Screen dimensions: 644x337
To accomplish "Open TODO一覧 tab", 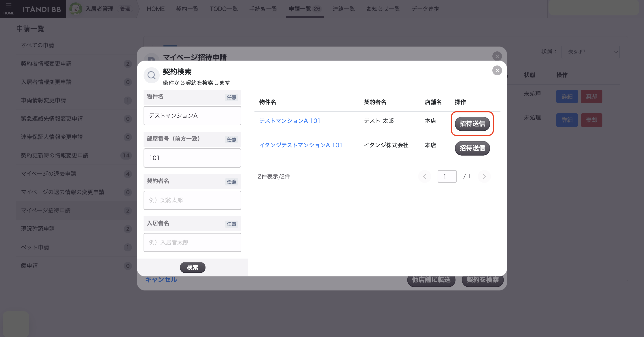I will [224, 9].
